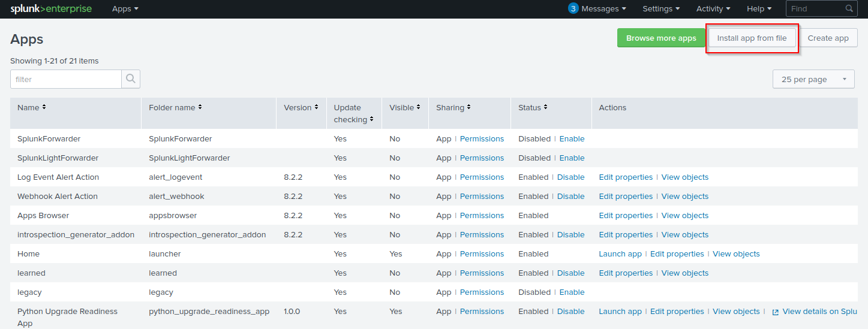The image size is (868, 329).
Task: Open the 25 per page dropdown
Action: pyautogui.click(x=813, y=79)
